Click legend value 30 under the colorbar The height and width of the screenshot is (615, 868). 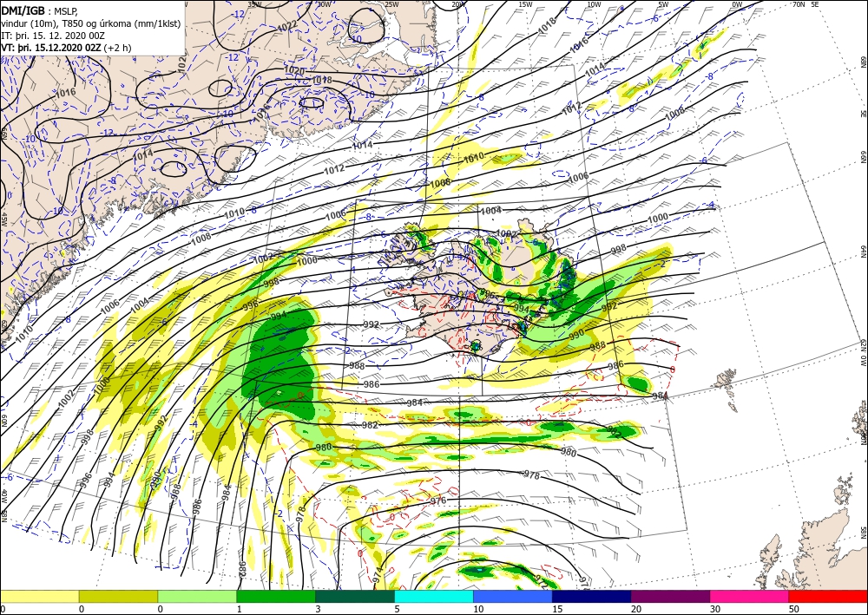pyautogui.click(x=715, y=609)
